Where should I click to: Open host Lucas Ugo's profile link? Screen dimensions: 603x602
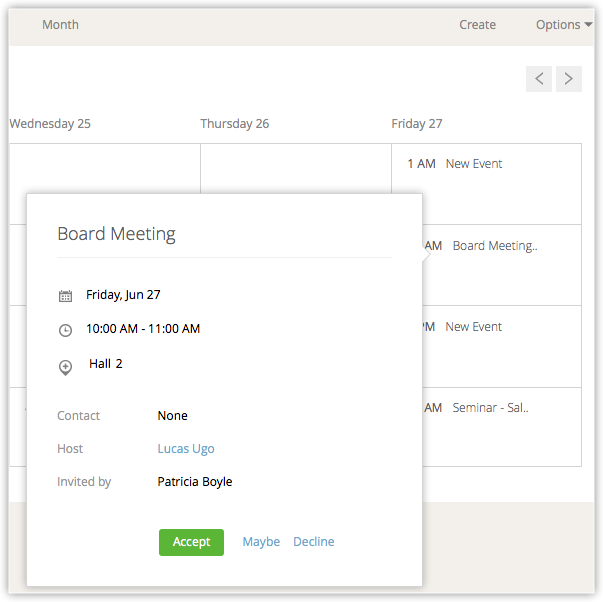click(x=186, y=449)
